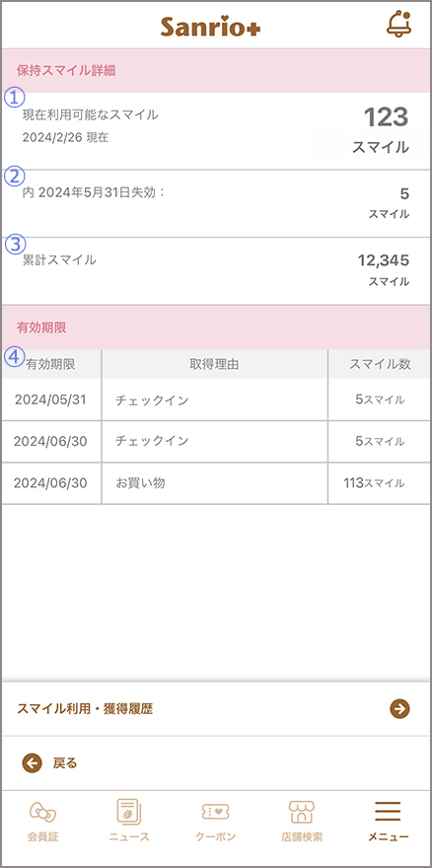
Task: Open the 店舗検索 store icon tab
Action: 302,821
